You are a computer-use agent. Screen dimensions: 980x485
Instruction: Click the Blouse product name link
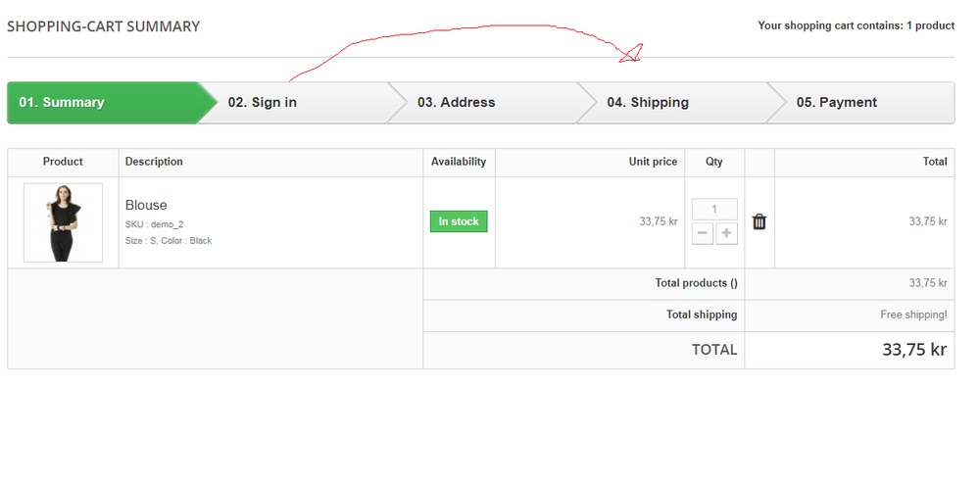coord(146,205)
